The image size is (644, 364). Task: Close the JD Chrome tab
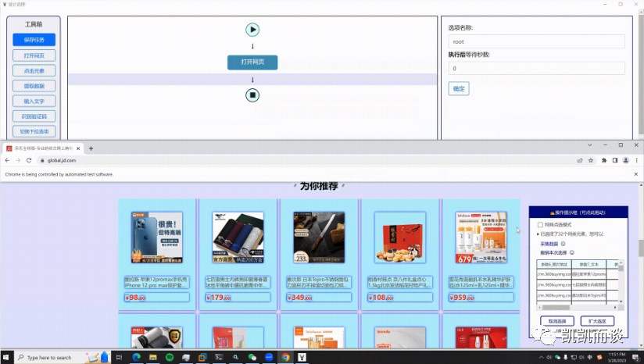point(78,148)
